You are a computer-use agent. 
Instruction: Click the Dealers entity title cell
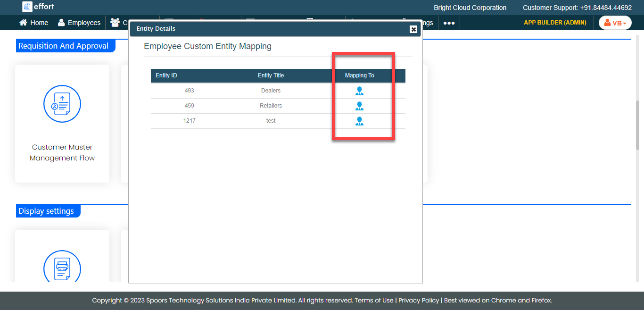pyautogui.click(x=271, y=91)
